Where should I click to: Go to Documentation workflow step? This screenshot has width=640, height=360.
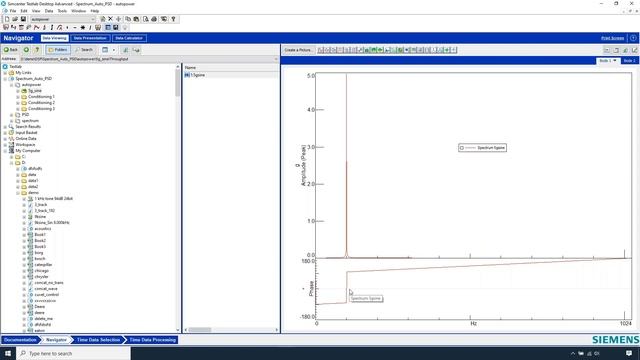click(20, 340)
